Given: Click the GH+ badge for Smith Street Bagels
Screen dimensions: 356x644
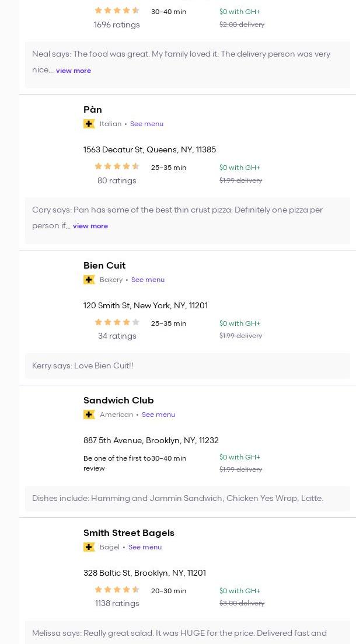Looking at the screenshot, I should click(89, 547).
